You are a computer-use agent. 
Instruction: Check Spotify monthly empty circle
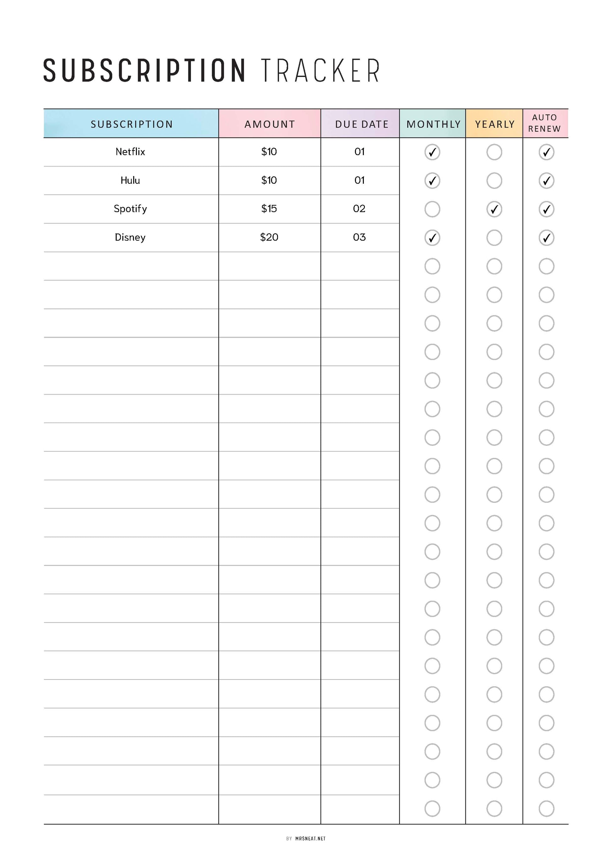coord(432,209)
